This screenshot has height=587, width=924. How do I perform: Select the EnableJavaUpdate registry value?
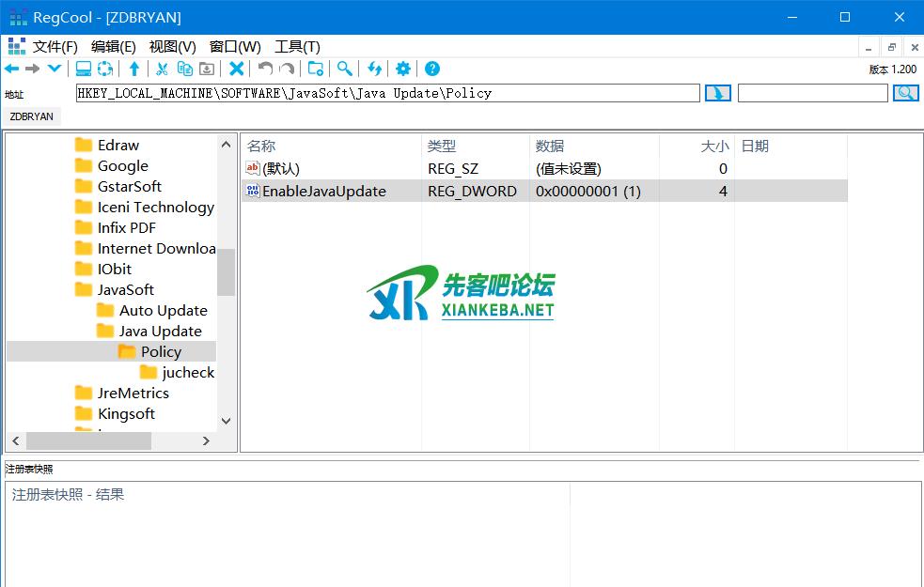323,191
